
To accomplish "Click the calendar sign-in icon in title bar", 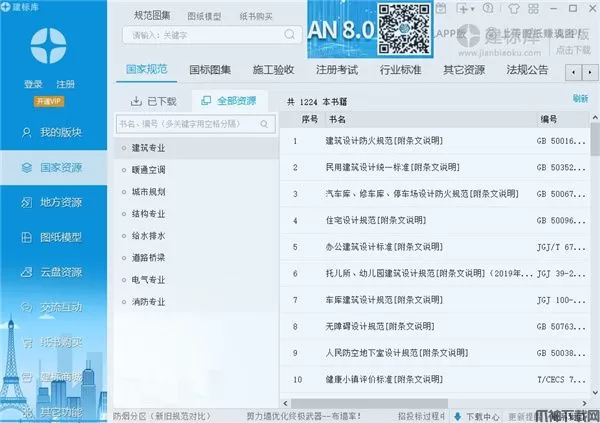I will (x=441, y=8).
